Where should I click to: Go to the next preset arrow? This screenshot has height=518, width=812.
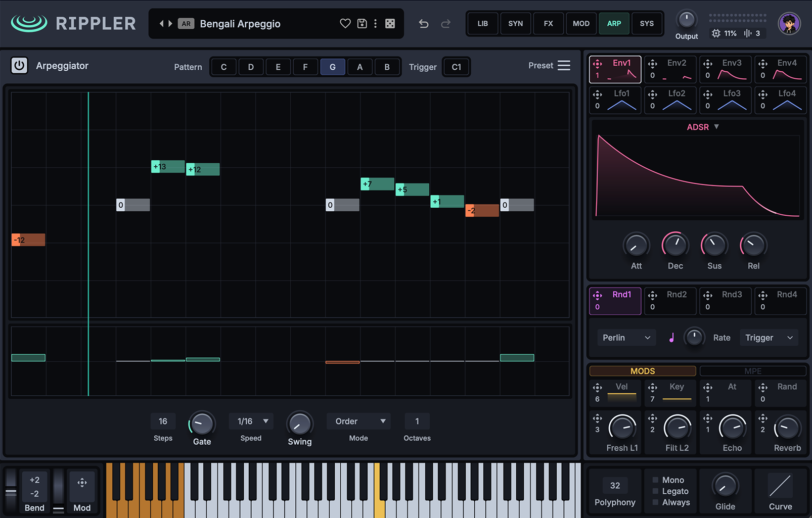pyautogui.click(x=170, y=23)
